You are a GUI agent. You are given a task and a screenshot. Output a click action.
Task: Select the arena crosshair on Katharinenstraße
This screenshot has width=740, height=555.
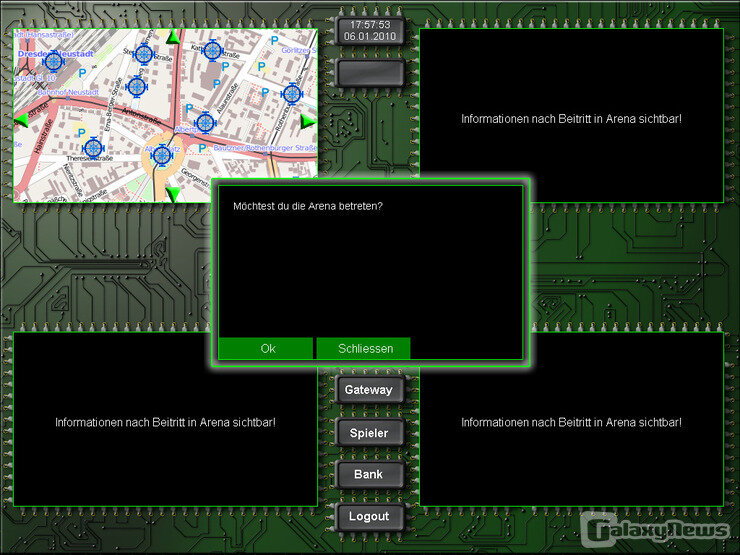click(212, 50)
